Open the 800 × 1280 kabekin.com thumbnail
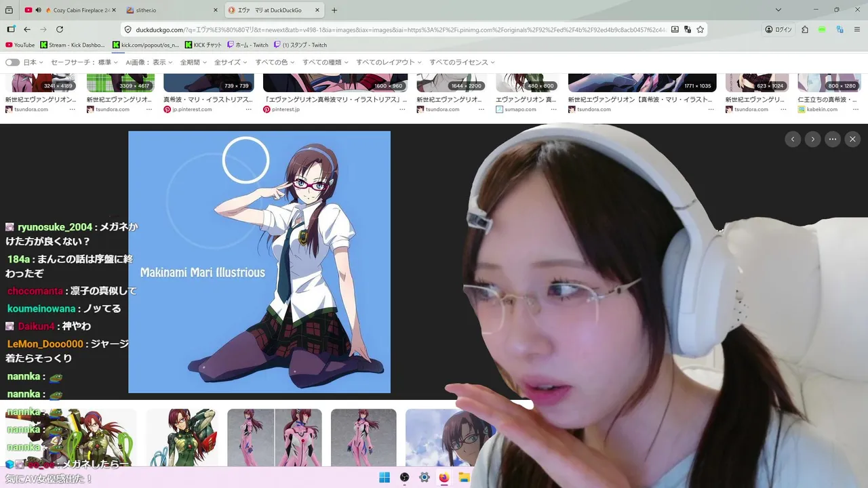The width and height of the screenshot is (868, 488). (829, 83)
